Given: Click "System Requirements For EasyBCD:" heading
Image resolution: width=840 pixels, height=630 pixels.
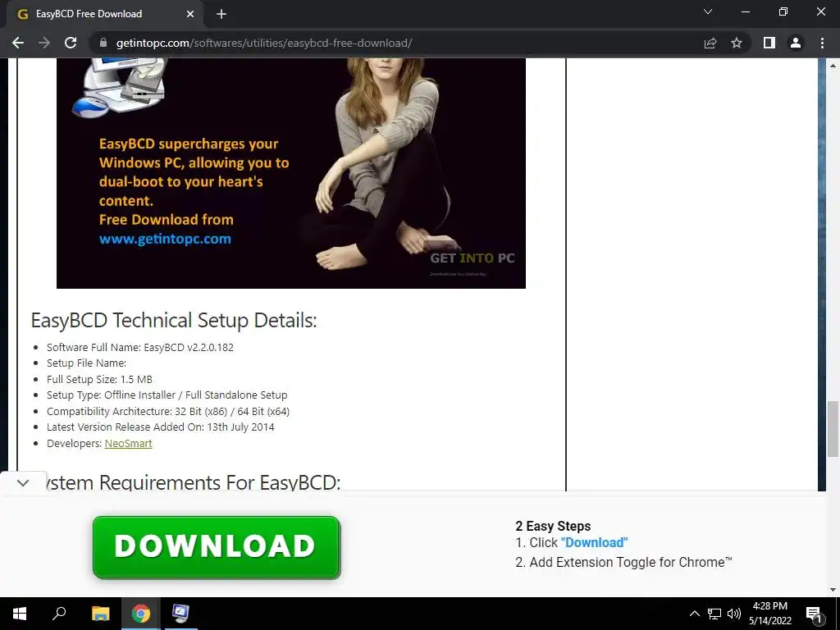Looking at the screenshot, I should (193, 482).
